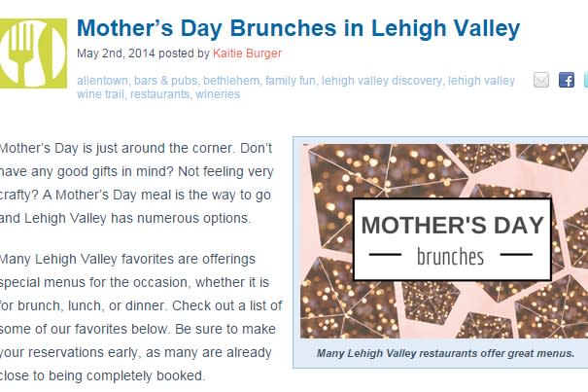Screen dimensions: 588x392
Task: Open the Mother's Day Brunches in Lehigh Valley title
Action: pos(298,28)
